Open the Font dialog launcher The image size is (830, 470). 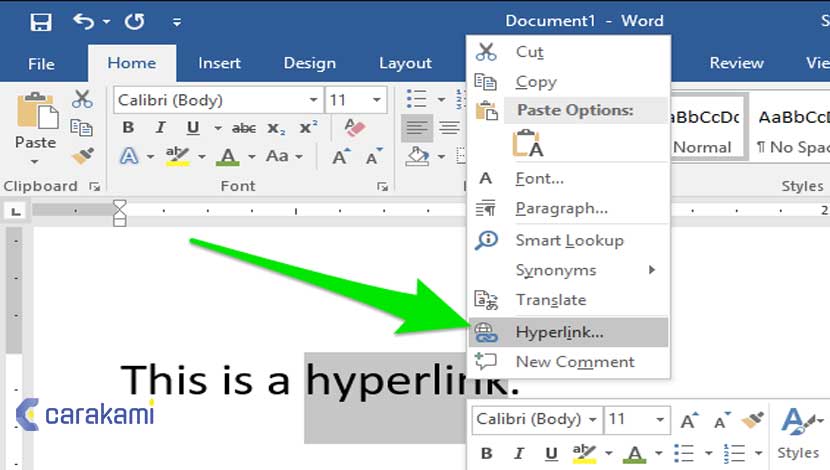pos(383,186)
